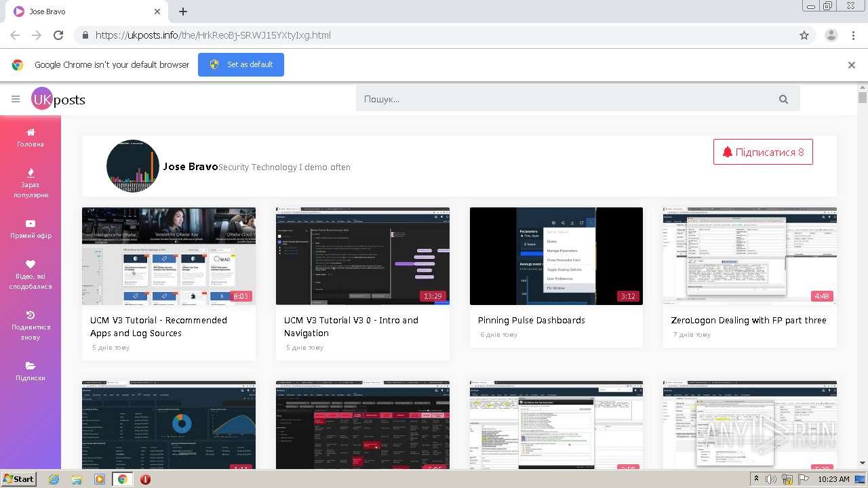Click Jose Bravo channel name
Screen dimensions: 868x488
point(191,166)
